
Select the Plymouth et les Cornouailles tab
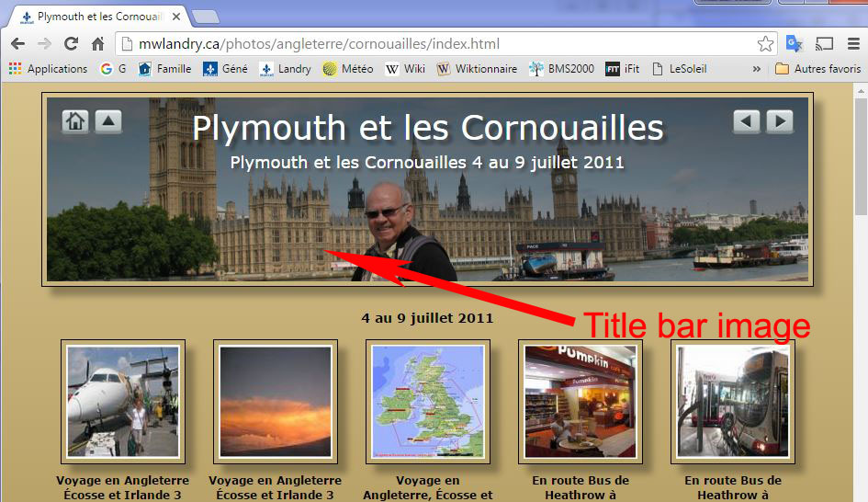pyautogui.click(x=96, y=17)
